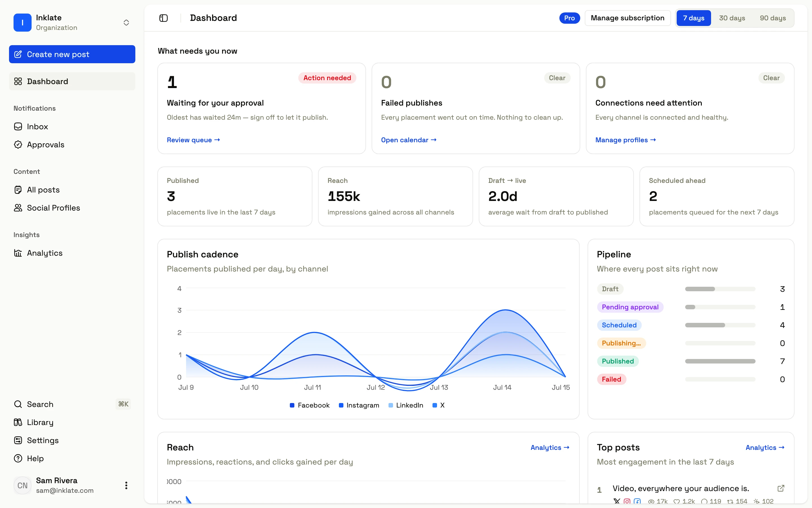Screen dimensions: 812x508
Task: Click the Published pipeline progress bar
Action: 720,361
